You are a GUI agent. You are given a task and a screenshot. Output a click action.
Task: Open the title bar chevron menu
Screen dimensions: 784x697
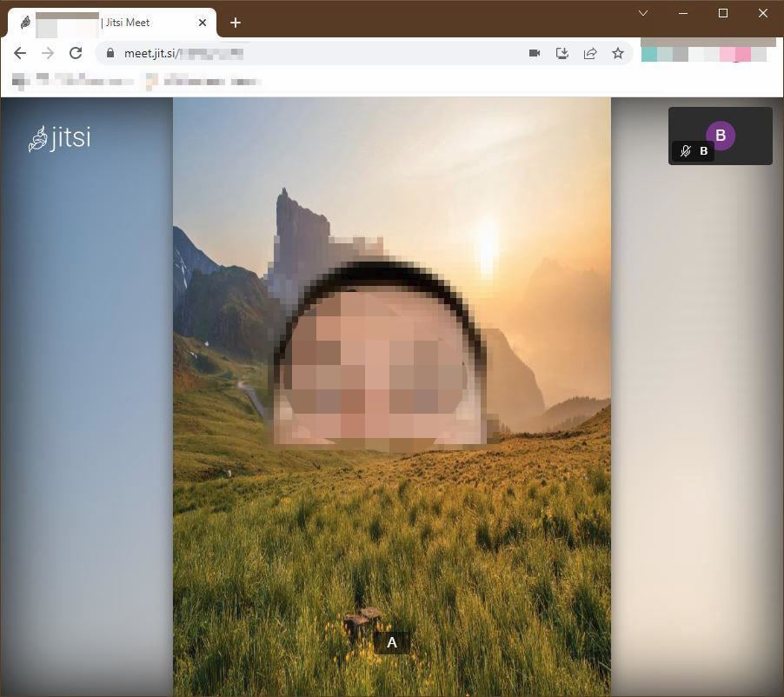coord(642,13)
